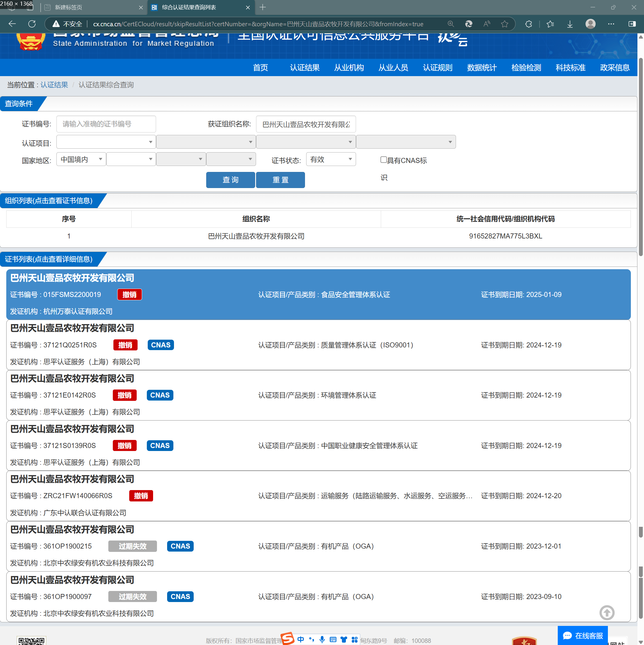Open the third 认证项目 dropdown
Screen dimensions: 644x645
(x=306, y=142)
